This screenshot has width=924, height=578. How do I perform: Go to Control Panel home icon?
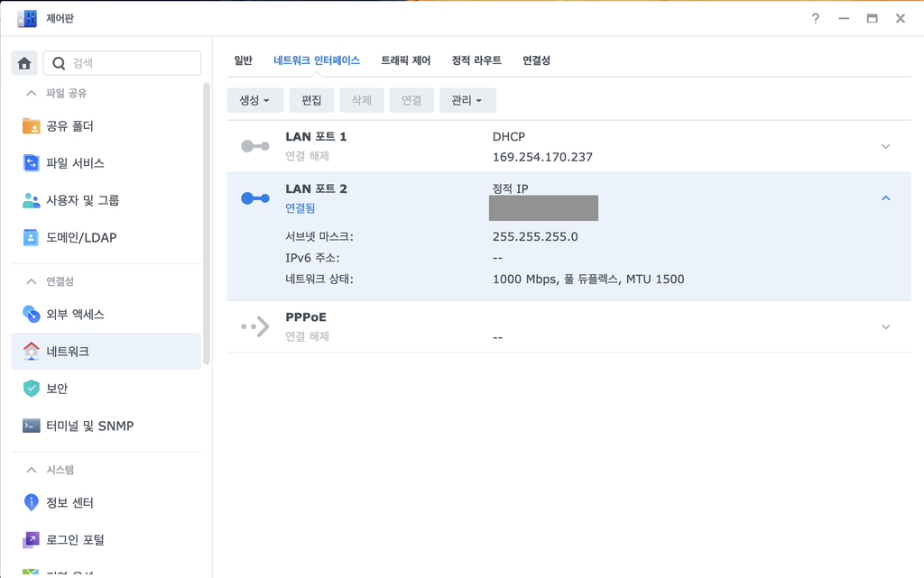[x=24, y=63]
